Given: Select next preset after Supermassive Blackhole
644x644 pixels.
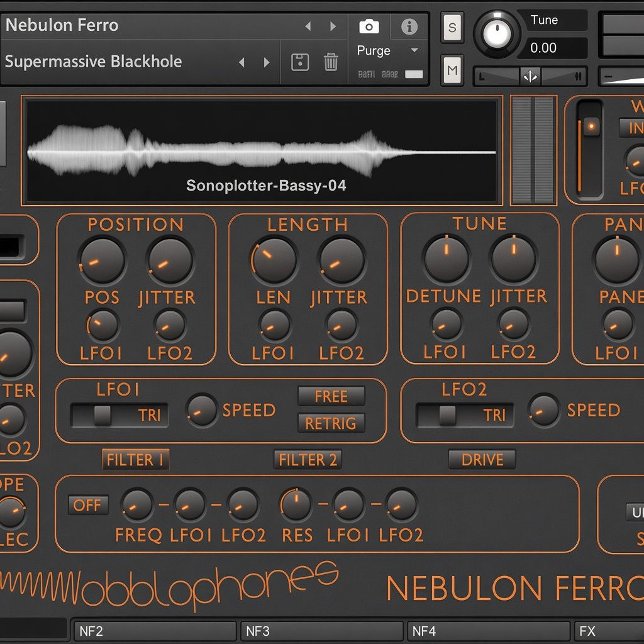Looking at the screenshot, I should click(x=267, y=62).
